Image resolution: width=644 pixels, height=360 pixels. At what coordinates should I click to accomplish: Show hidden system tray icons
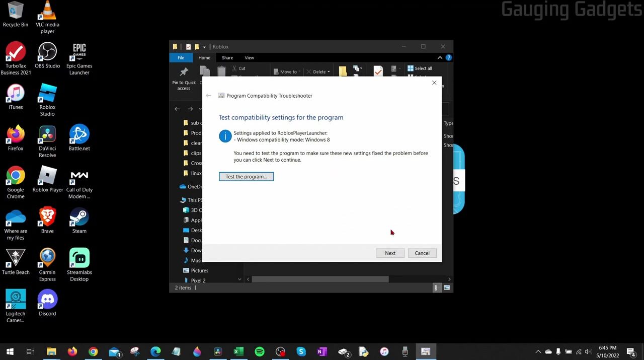538,351
